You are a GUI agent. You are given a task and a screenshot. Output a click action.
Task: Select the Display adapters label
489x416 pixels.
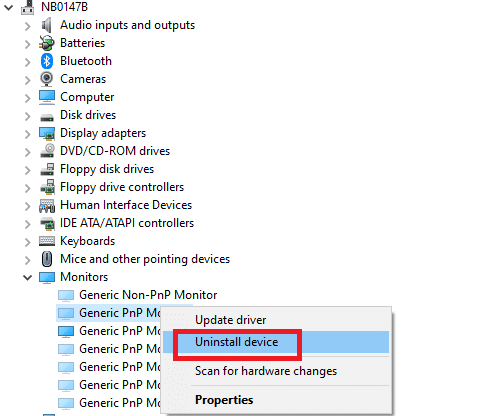tap(103, 133)
